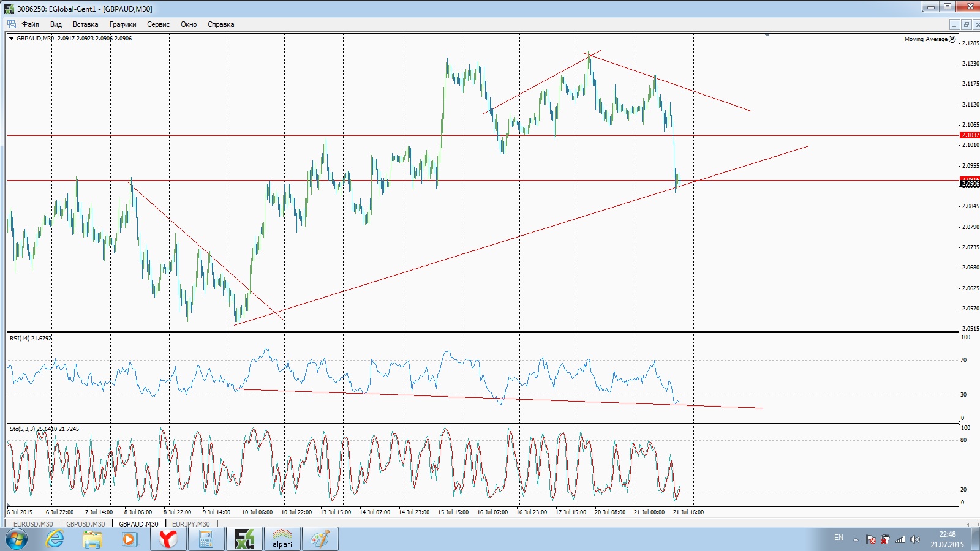This screenshot has width=980, height=551.
Task: Open the Графики menu
Action: point(123,24)
